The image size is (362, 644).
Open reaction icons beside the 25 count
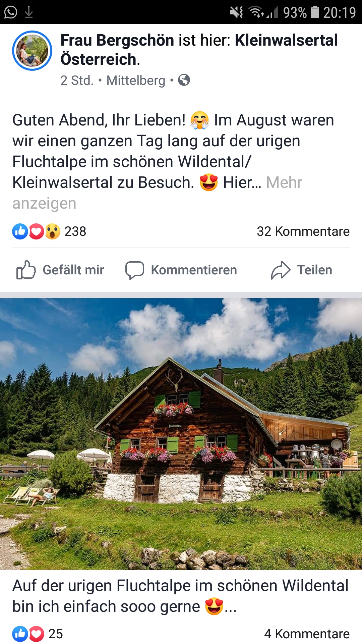pos(28,634)
